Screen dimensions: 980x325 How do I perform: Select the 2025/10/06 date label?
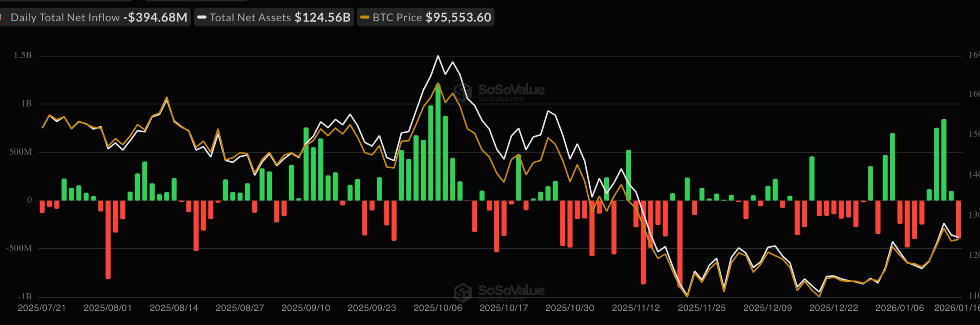click(438, 308)
